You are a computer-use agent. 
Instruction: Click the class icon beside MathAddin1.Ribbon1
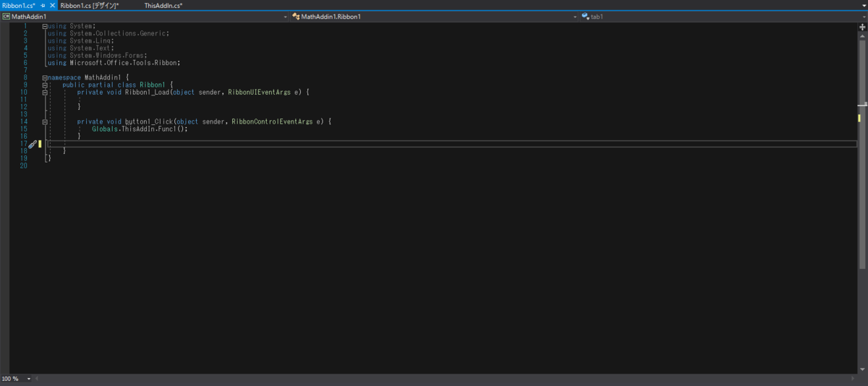(x=296, y=16)
